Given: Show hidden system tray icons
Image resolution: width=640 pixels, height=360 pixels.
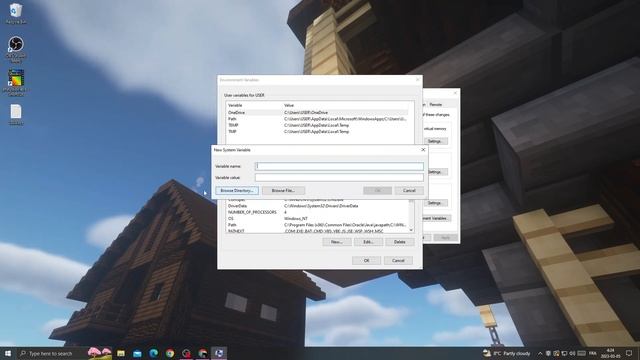Looking at the screenshot, I should pyautogui.click(x=540, y=353).
